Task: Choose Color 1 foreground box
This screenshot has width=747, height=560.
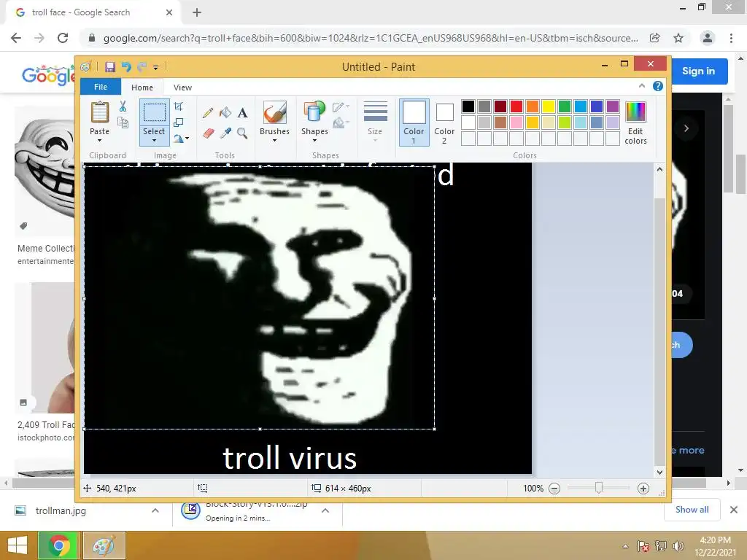Action: (x=414, y=122)
